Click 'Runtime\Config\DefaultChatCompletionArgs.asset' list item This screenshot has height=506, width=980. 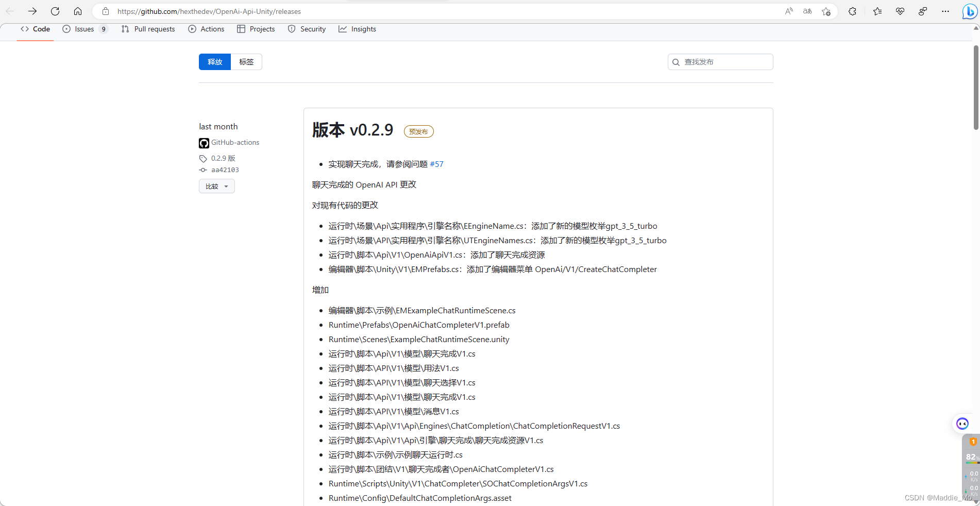420,498
